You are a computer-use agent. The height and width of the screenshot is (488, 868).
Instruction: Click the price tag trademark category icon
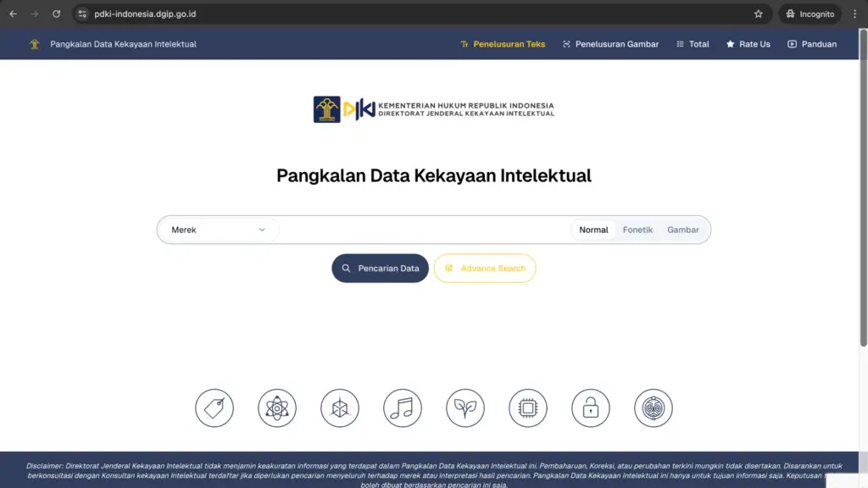click(x=214, y=408)
